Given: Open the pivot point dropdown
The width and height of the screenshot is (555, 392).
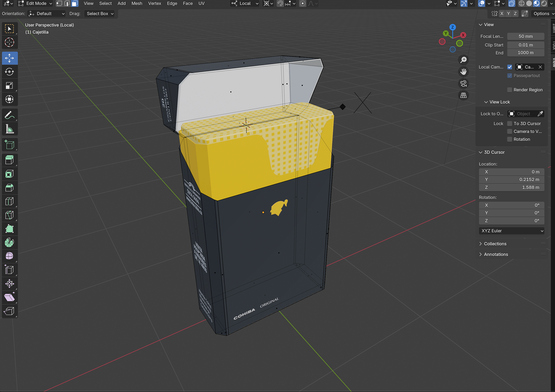Looking at the screenshot, I should point(268,3).
